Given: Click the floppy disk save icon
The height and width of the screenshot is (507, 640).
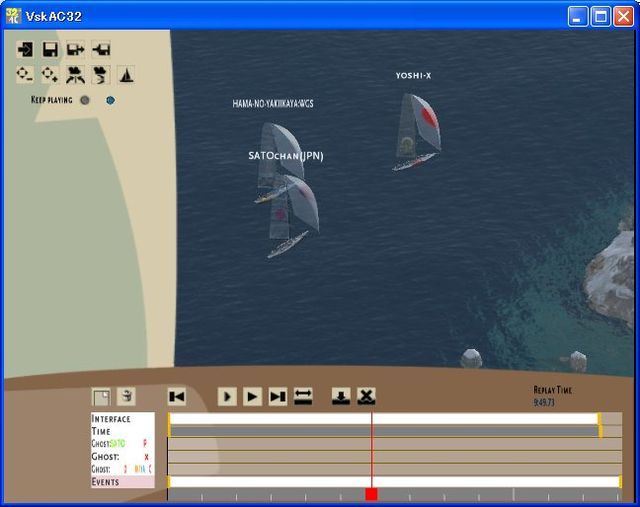Looking at the screenshot, I should coord(50,49).
